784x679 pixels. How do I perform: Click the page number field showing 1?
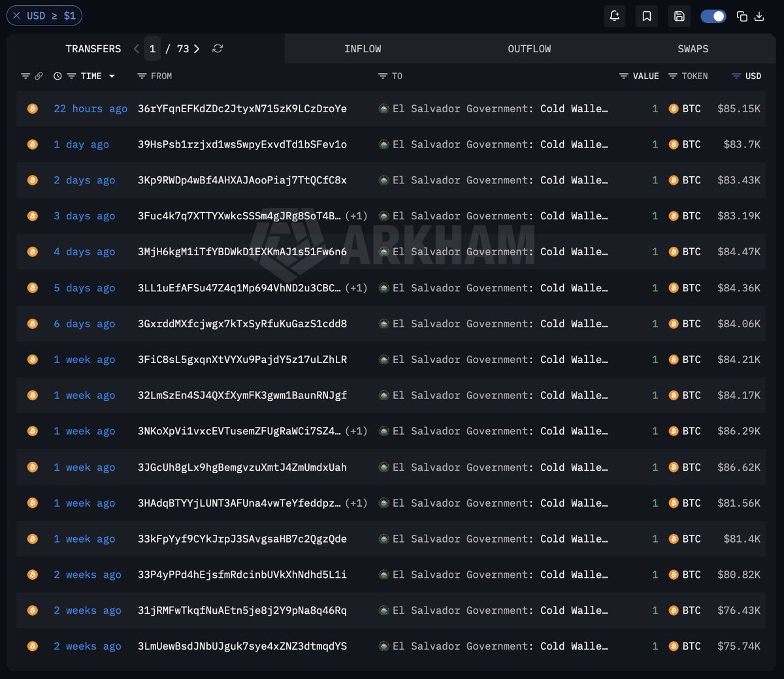(152, 49)
